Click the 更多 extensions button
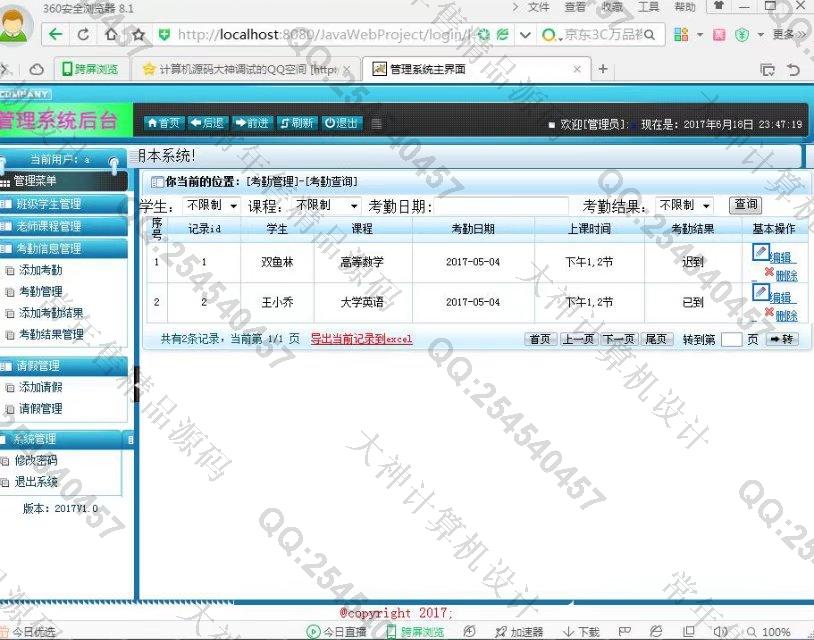 click(790, 35)
